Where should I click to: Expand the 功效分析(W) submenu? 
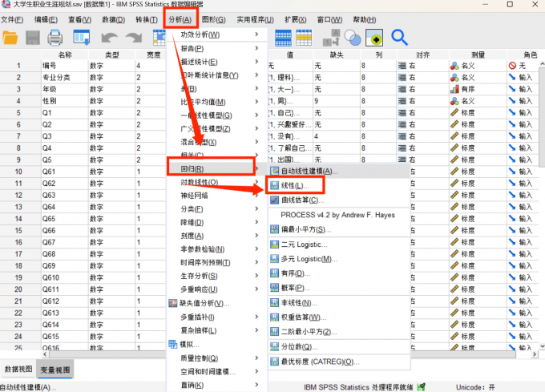pyautogui.click(x=217, y=34)
